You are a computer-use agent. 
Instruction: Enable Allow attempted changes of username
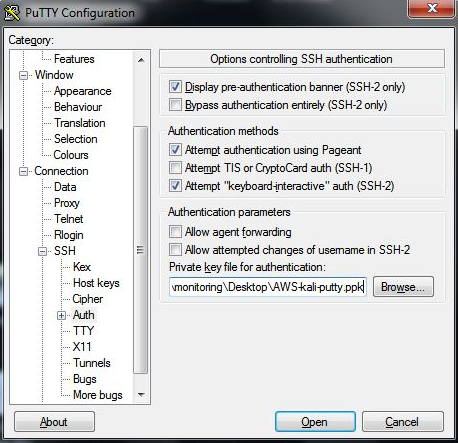pos(175,249)
